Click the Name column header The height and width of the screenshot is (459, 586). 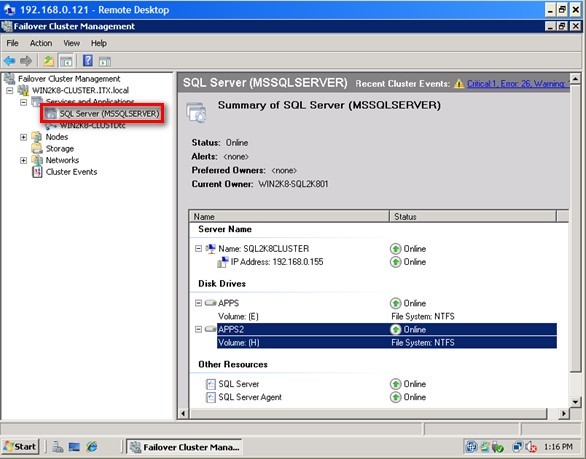[289, 216]
